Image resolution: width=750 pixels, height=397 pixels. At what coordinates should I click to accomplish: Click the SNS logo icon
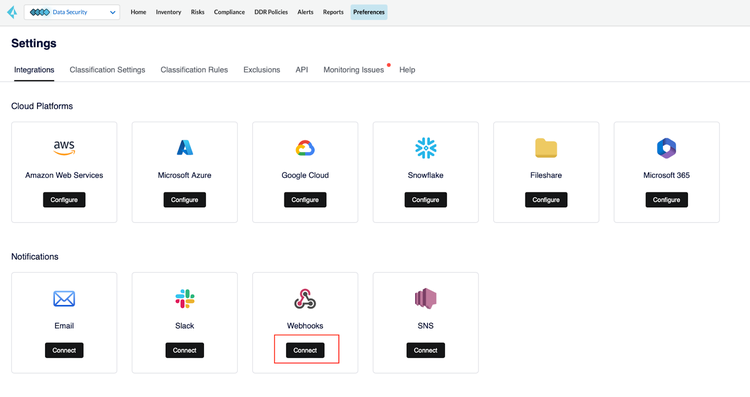[x=426, y=298]
